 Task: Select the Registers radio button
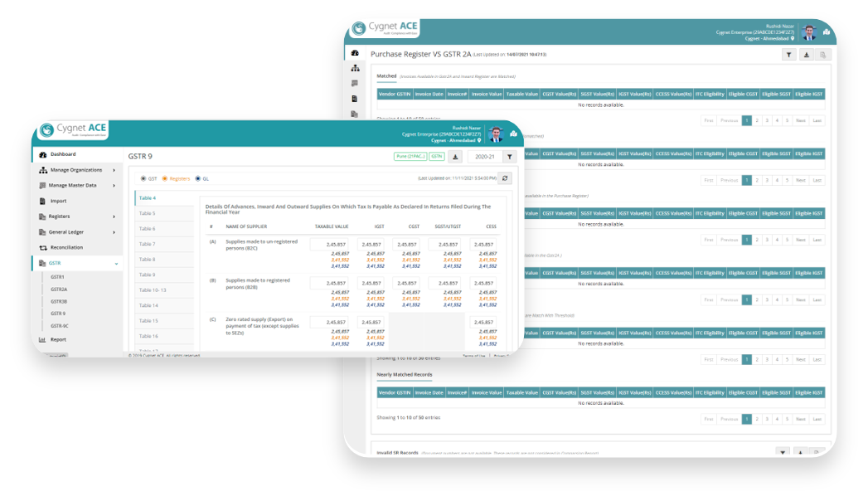pyautogui.click(x=164, y=178)
